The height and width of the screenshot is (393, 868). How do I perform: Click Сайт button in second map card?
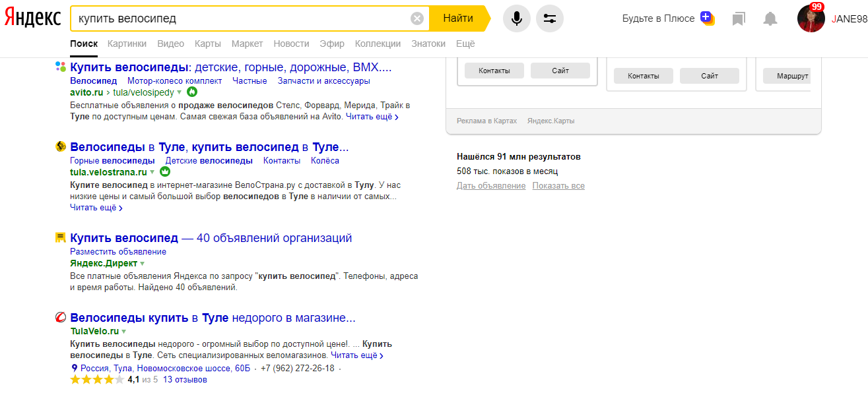(710, 76)
